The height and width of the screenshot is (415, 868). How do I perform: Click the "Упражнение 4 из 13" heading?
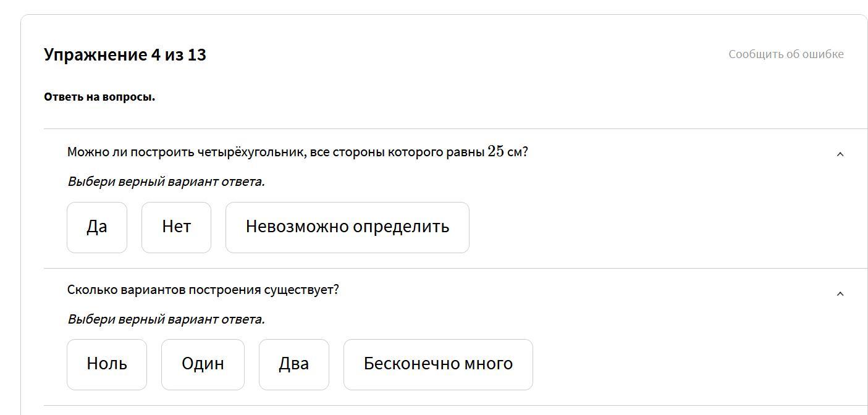tap(125, 54)
